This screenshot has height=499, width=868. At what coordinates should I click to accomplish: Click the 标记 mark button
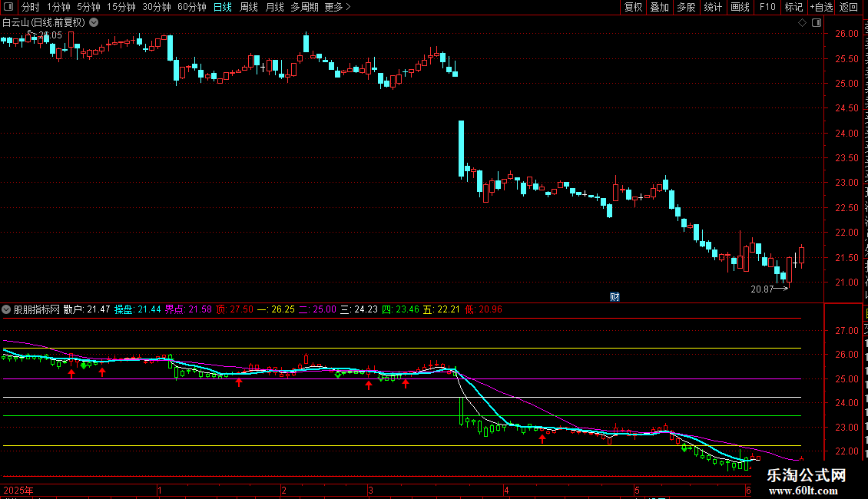pos(793,7)
